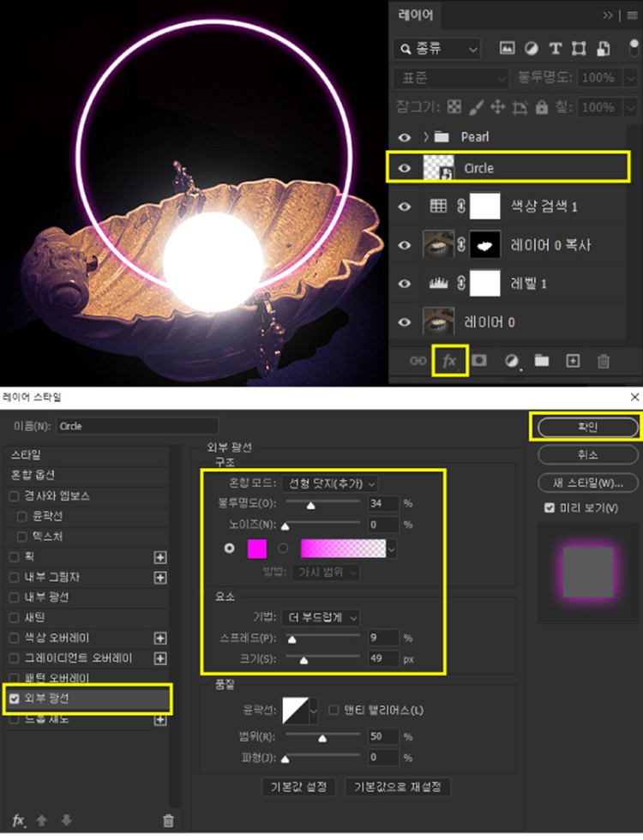Select the gradient radio button
This screenshot has height=840, width=643.
(283, 548)
